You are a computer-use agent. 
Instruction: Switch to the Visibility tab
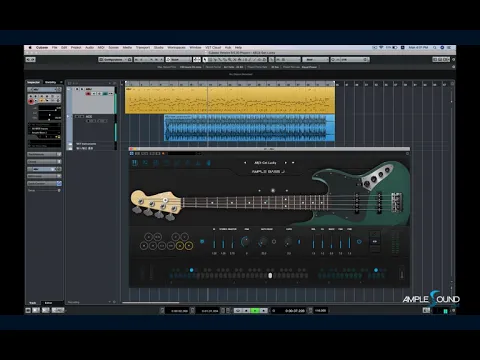[51, 82]
